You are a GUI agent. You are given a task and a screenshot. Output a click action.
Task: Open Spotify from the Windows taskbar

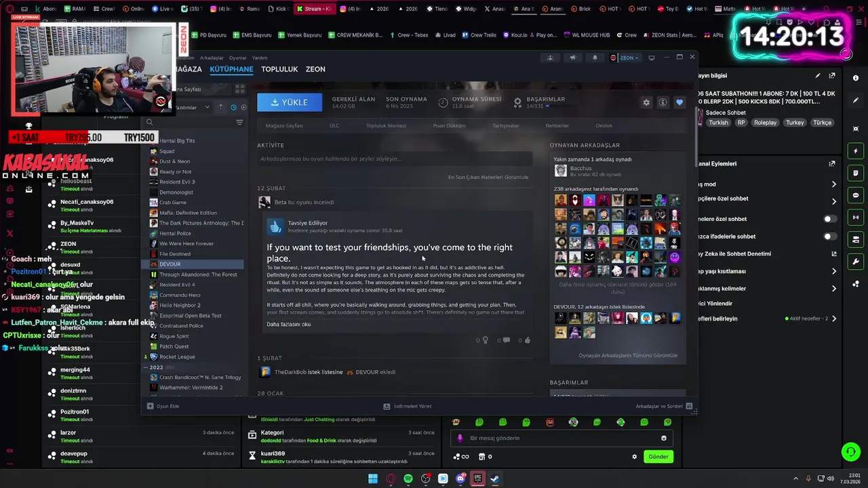[x=408, y=479]
